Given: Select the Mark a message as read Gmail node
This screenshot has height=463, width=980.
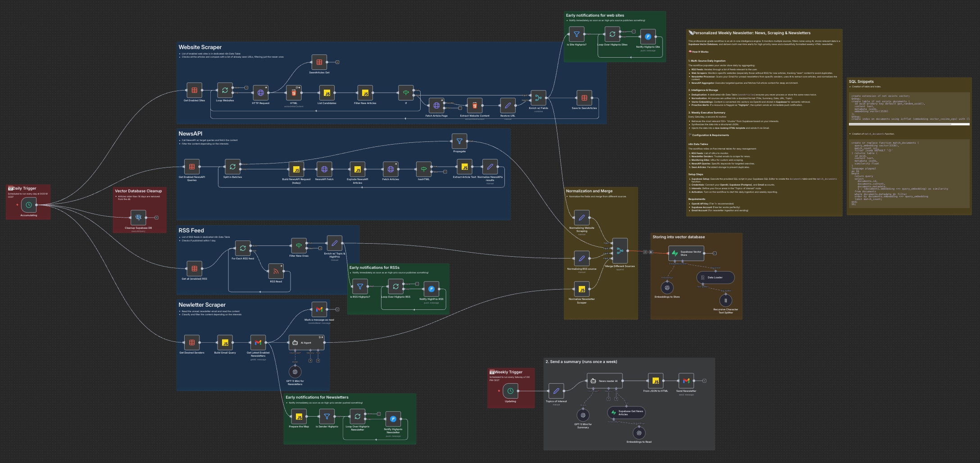Looking at the screenshot, I should (x=319, y=309).
